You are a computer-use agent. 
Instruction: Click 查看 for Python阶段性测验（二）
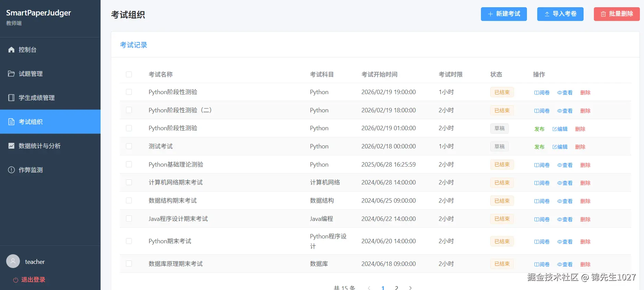click(565, 111)
